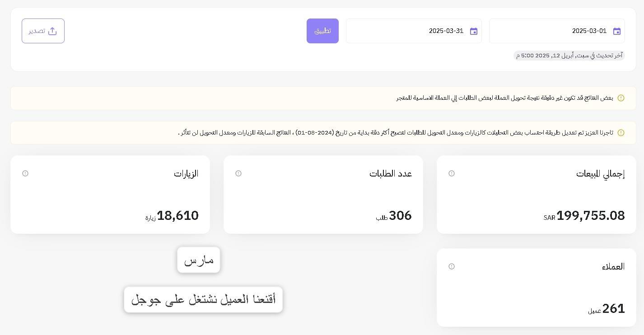Click the upload arrow icon beside تصدير
This screenshot has height=335, width=644.
[x=52, y=31]
